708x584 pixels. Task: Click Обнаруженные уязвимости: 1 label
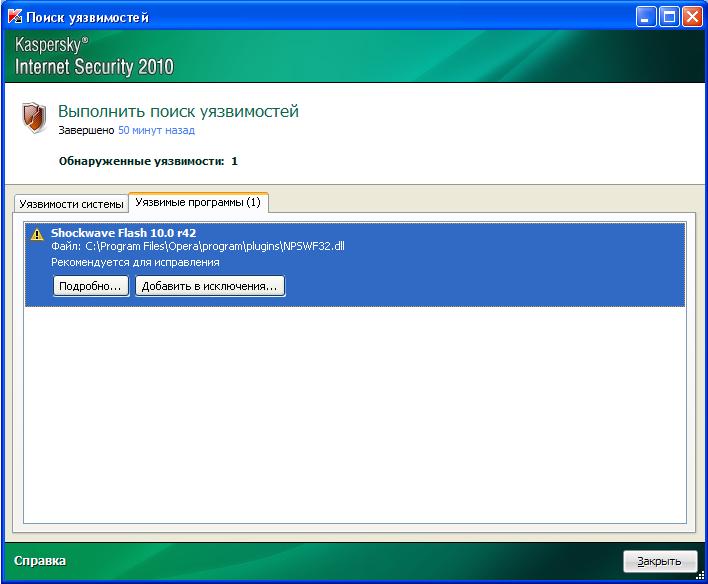point(148,161)
